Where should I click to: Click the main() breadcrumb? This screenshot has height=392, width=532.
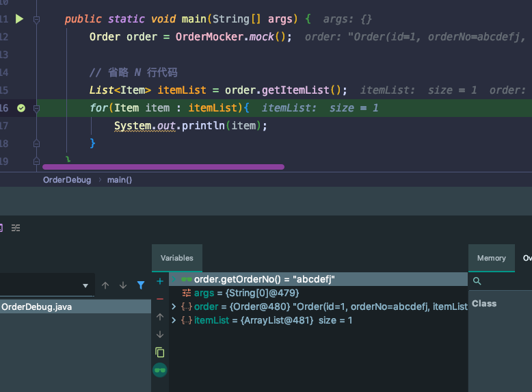tap(120, 180)
